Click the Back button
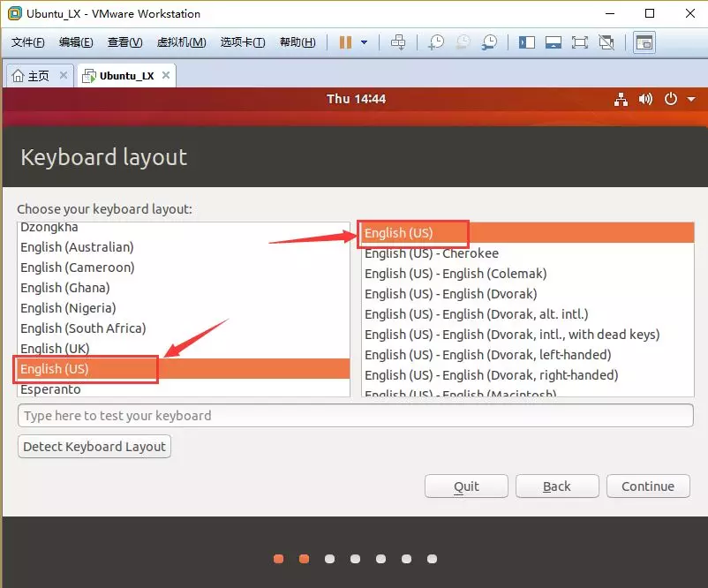This screenshot has width=708, height=588. click(557, 486)
